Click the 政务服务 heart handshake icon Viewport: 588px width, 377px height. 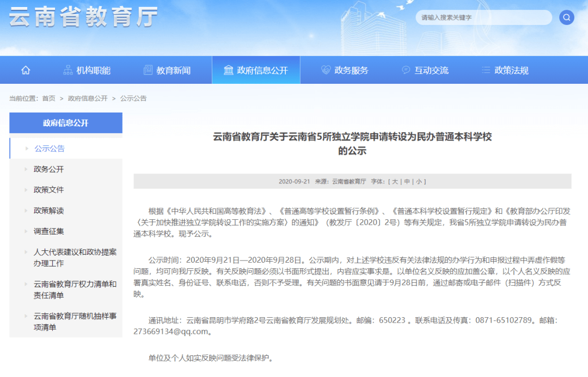coord(326,70)
